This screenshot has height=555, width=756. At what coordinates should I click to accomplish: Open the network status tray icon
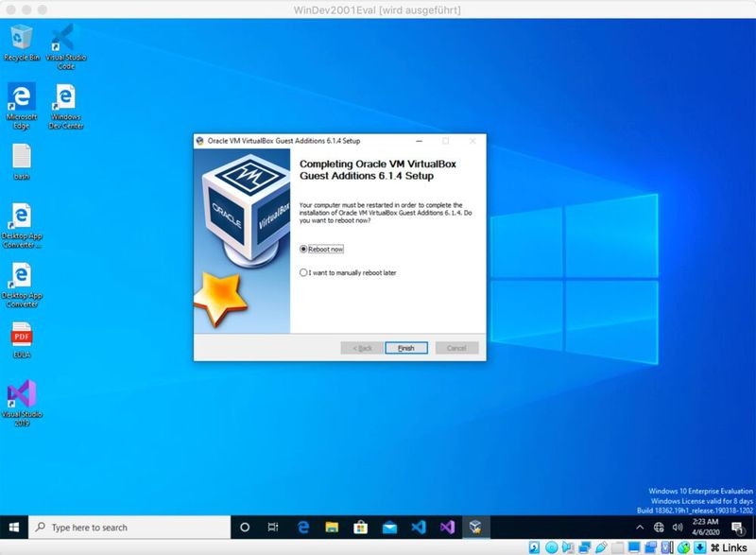(x=659, y=527)
